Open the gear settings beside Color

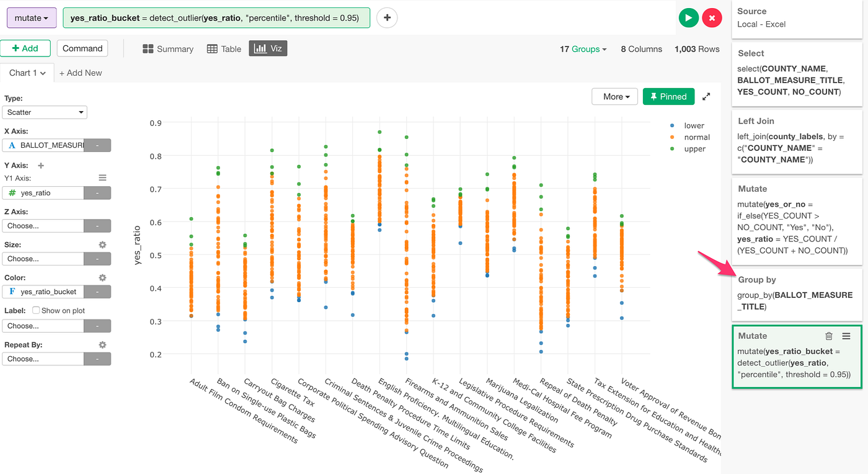[102, 277]
